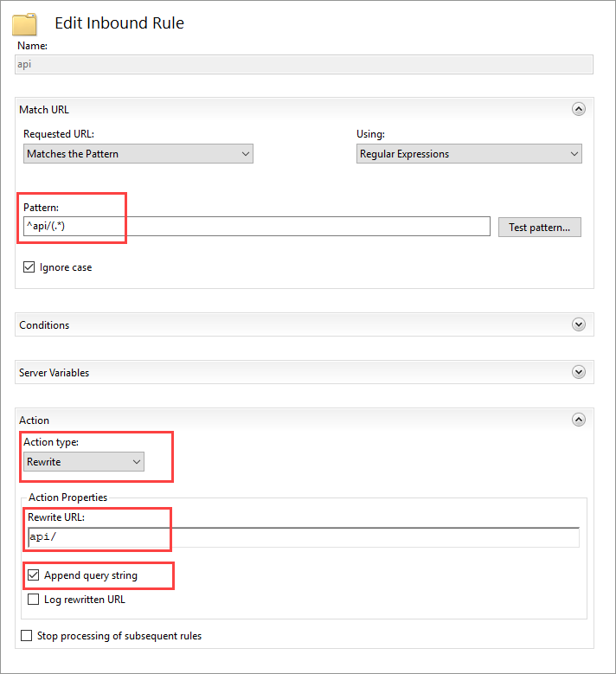Collapse the Action section chevron

578,420
